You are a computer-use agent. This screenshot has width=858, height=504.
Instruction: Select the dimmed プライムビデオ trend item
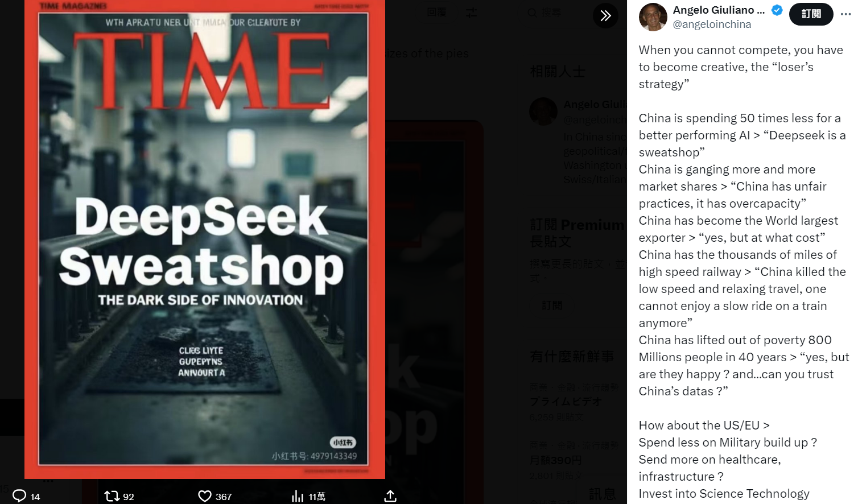coord(566,402)
